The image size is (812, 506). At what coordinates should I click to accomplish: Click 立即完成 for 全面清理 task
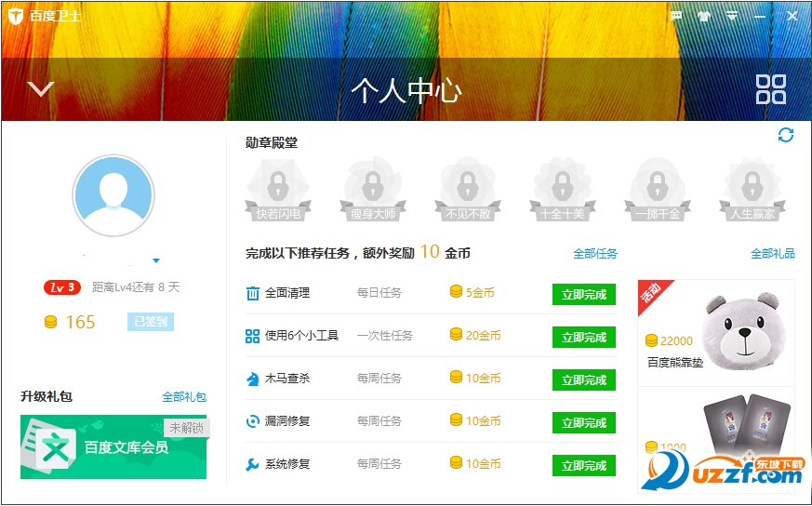(x=583, y=294)
